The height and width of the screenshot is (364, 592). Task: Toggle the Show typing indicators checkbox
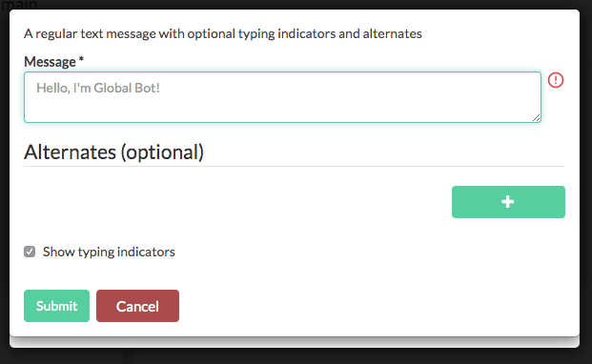[30, 252]
